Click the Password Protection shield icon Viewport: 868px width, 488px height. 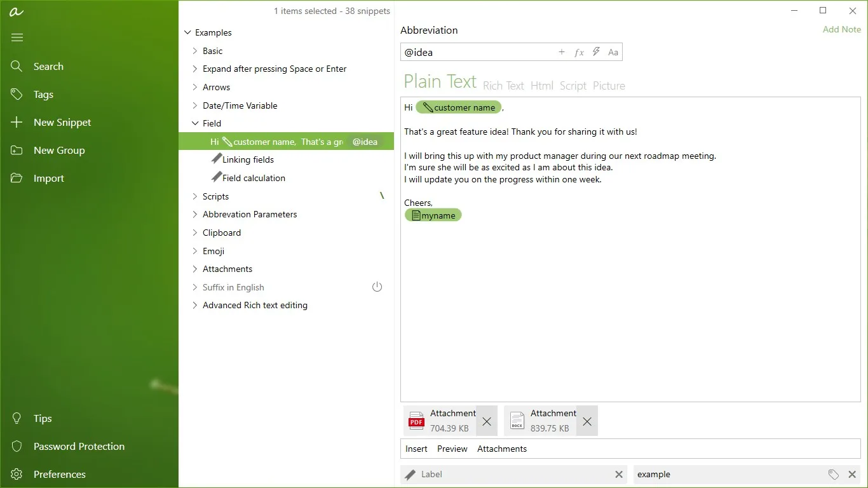click(x=17, y=446)
